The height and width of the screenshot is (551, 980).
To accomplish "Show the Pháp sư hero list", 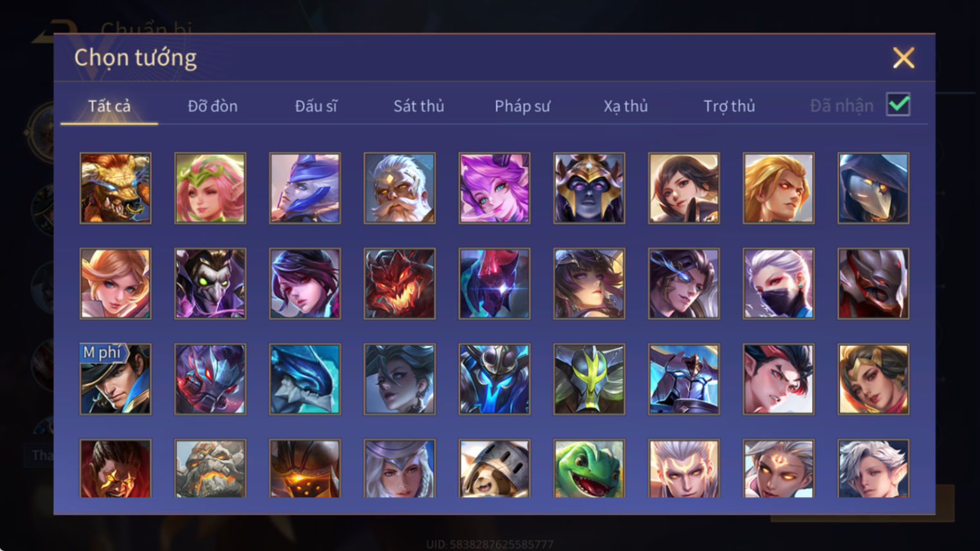I will 522,106.
